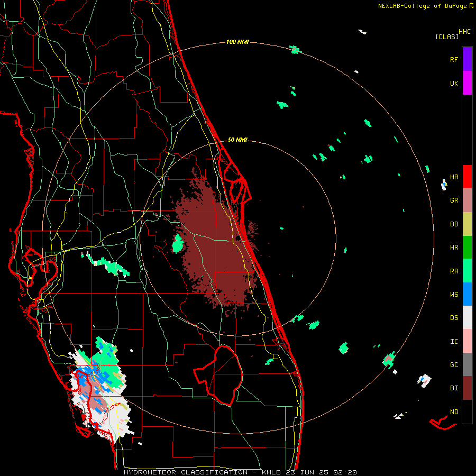
Task: Click the white DS legend swatch
Action: point(467,317)
